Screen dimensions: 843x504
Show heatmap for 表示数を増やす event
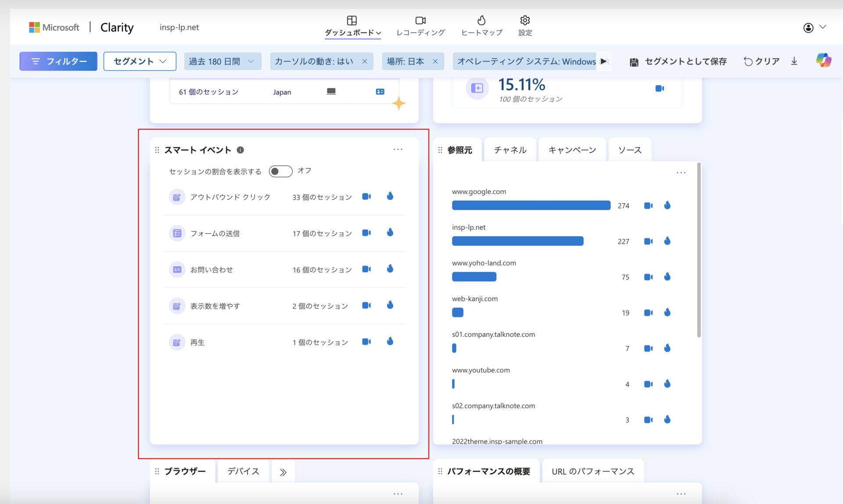click(x=390, y=305)
